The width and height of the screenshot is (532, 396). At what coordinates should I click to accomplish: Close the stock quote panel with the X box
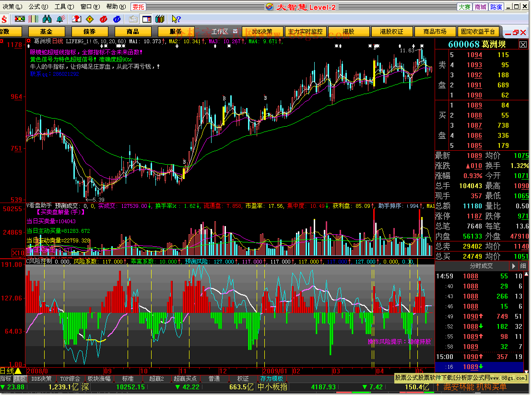[x=523, y=45]
